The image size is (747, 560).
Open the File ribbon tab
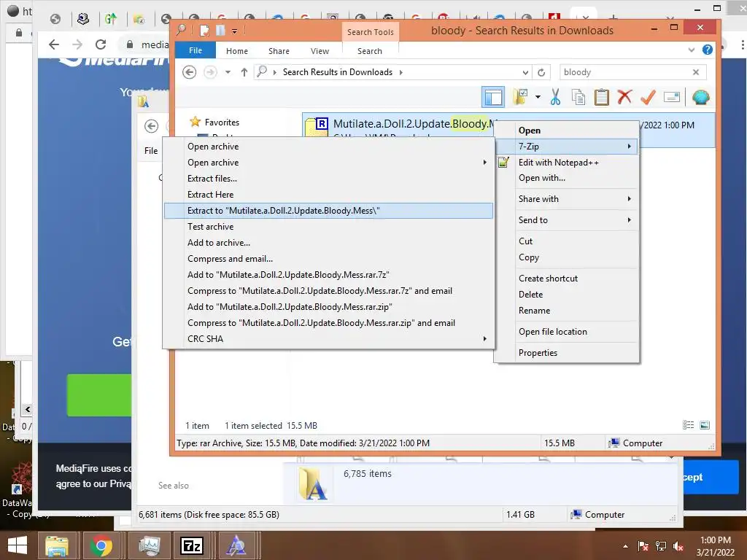point(196,50)
